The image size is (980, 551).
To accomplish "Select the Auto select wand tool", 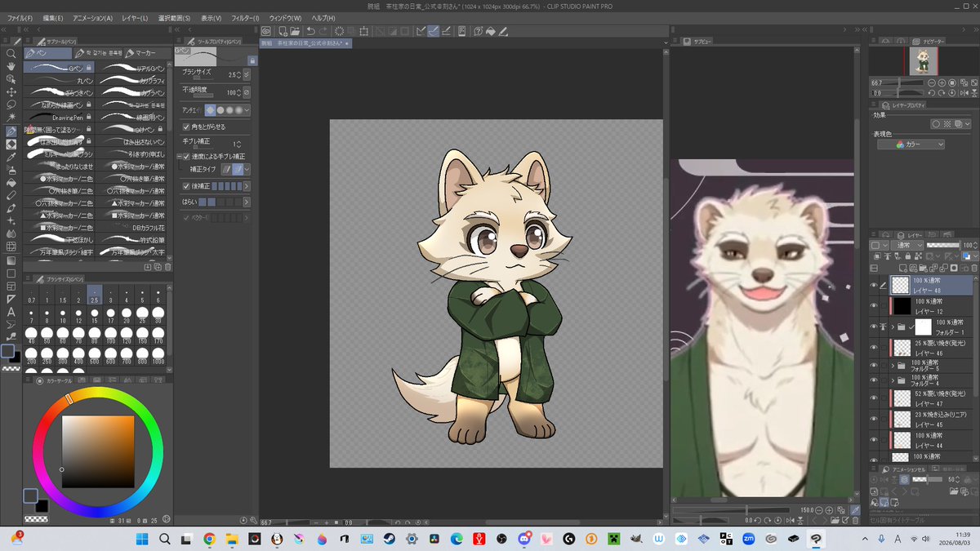I will [x=11, y=118].
